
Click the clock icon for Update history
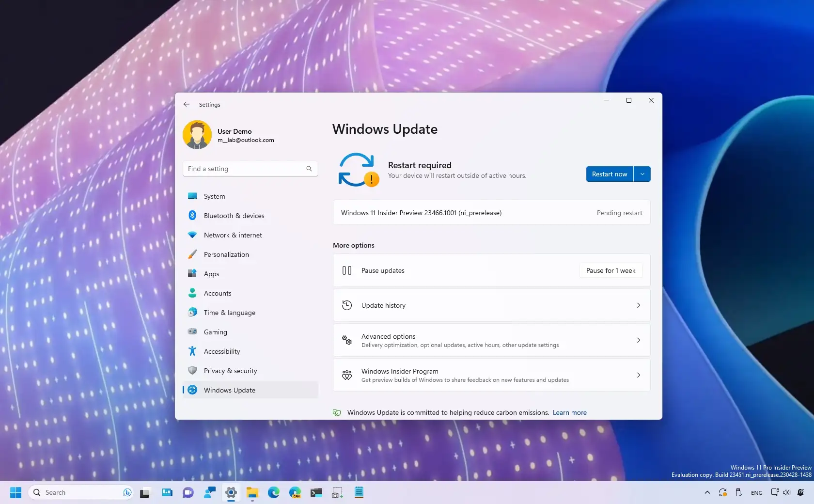click(x=347, y=305)
